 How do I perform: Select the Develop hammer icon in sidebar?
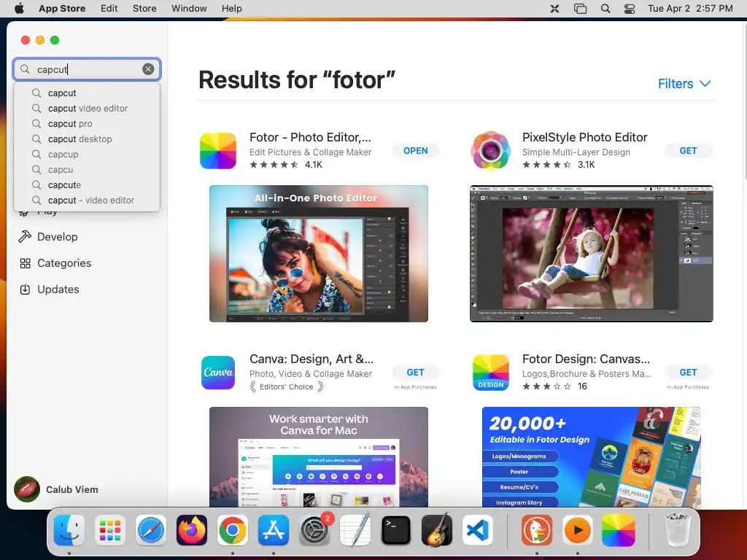tap(25, 237)
